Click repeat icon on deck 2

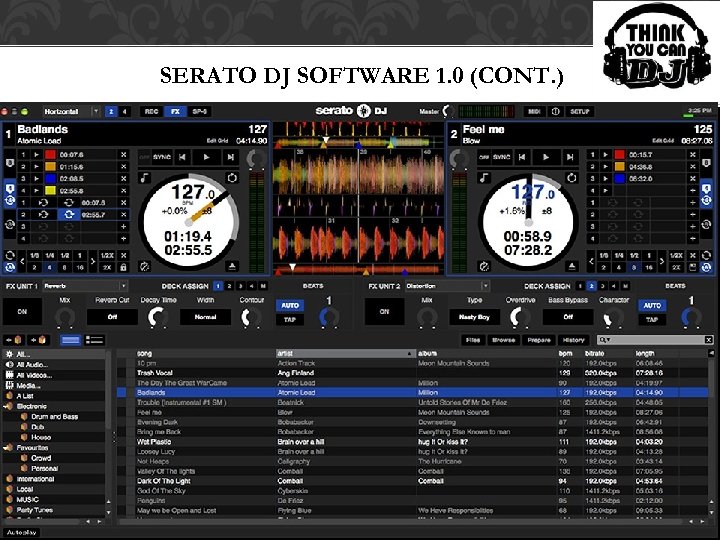pos(572,178)
